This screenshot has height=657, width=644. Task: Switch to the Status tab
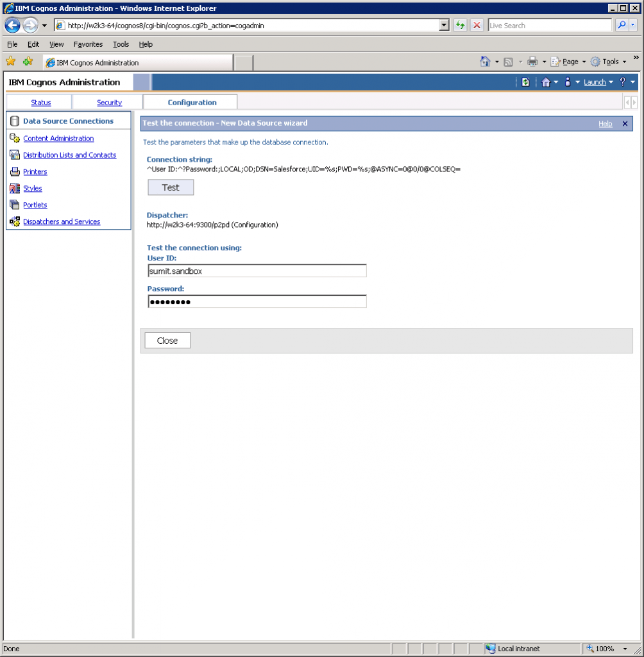(x=40, y=103)
